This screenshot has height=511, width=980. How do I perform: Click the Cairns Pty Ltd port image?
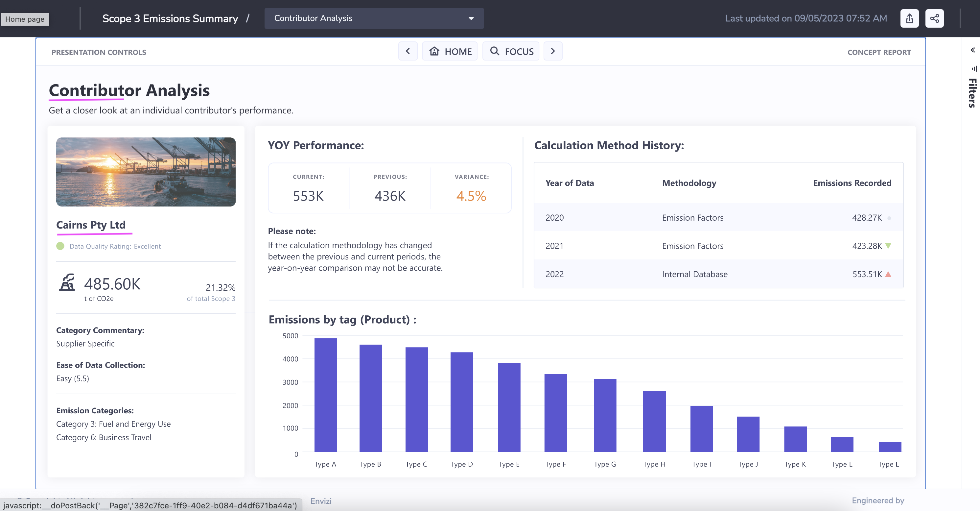(x=146, y=172)
